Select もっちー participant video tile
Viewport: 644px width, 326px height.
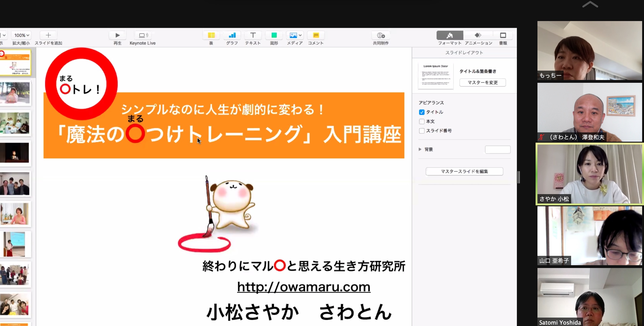point(590,51)
